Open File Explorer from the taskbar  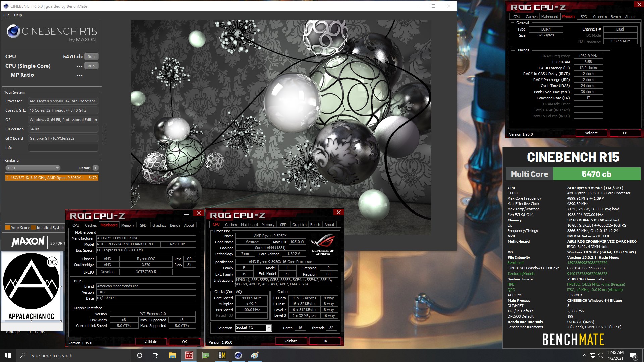tap(172, 355)
